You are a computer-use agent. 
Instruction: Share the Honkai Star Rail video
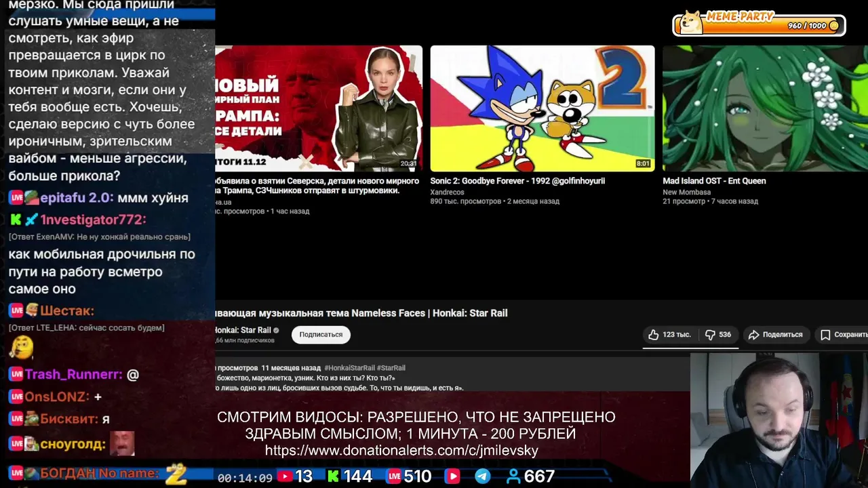[x=775, y=335]
